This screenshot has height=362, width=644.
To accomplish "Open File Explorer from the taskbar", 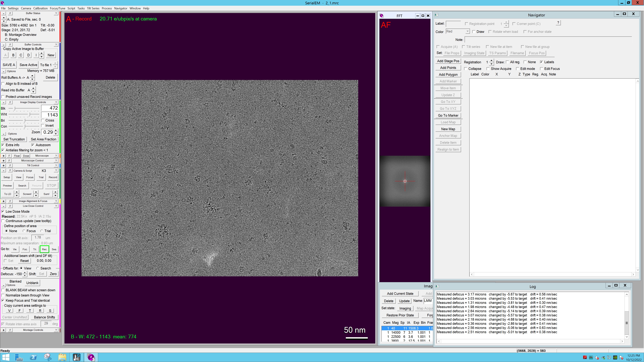I will pos(62,357).
